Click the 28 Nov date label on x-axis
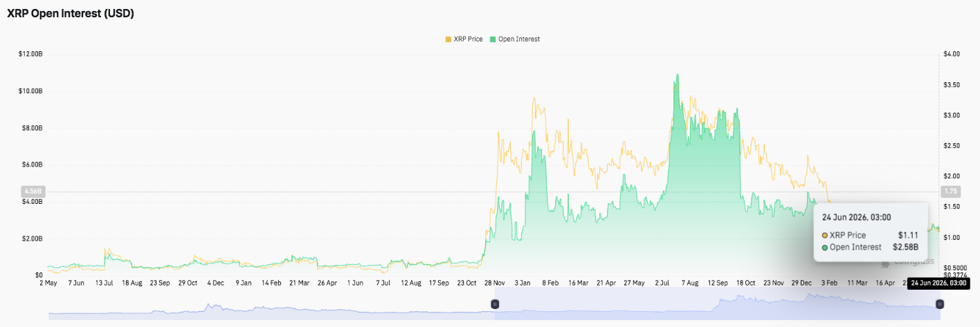The width and height of the screenshot is (980, 327). 495,283
